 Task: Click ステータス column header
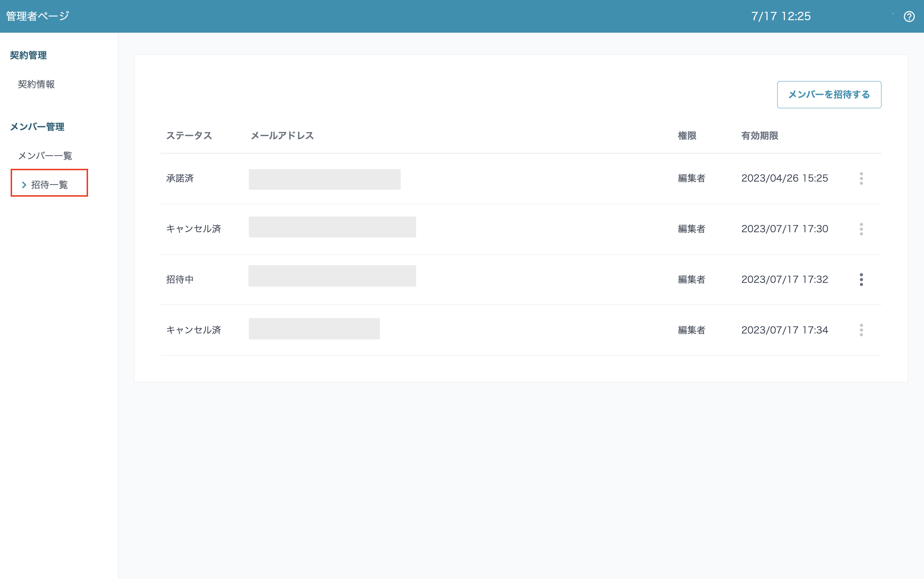tap(189, 135)
